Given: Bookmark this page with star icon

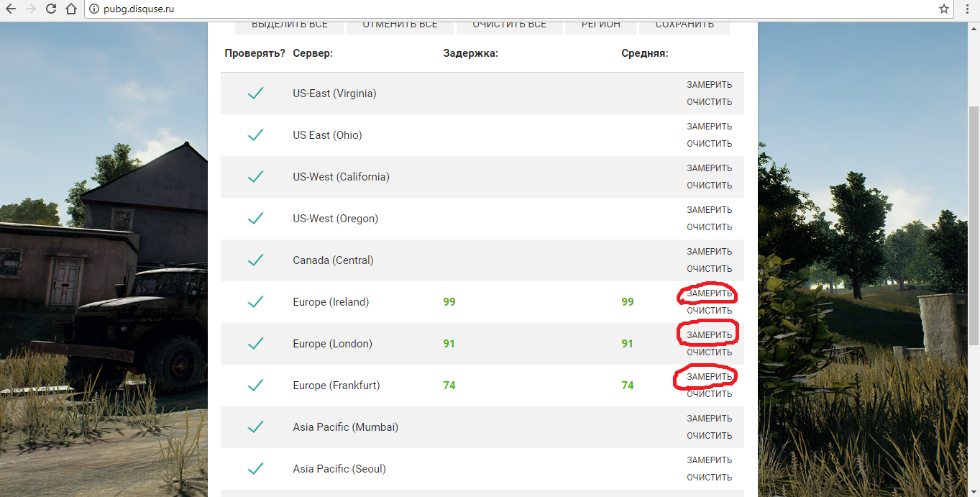Looking at the screenshot, I should click(x=944, y=9).
